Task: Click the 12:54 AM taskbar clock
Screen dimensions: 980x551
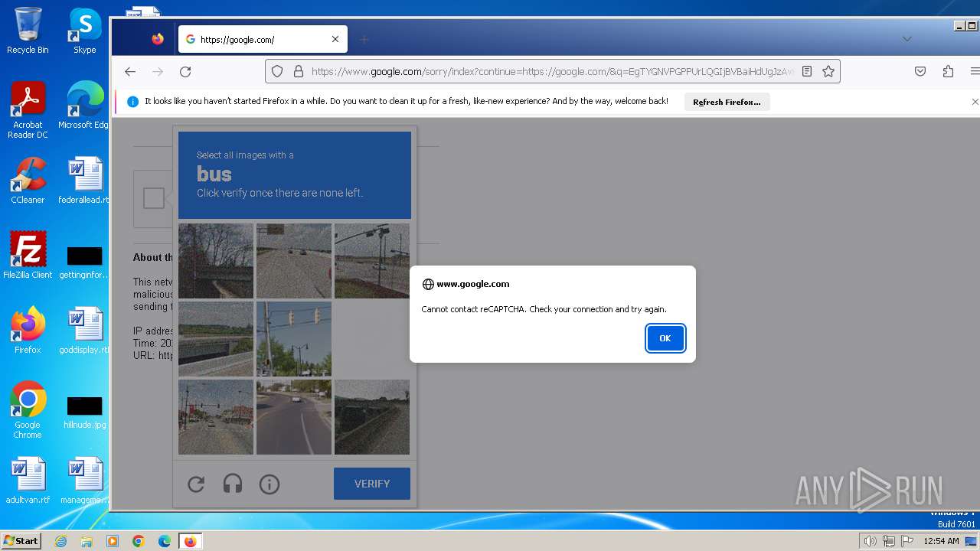Action: 941,541
